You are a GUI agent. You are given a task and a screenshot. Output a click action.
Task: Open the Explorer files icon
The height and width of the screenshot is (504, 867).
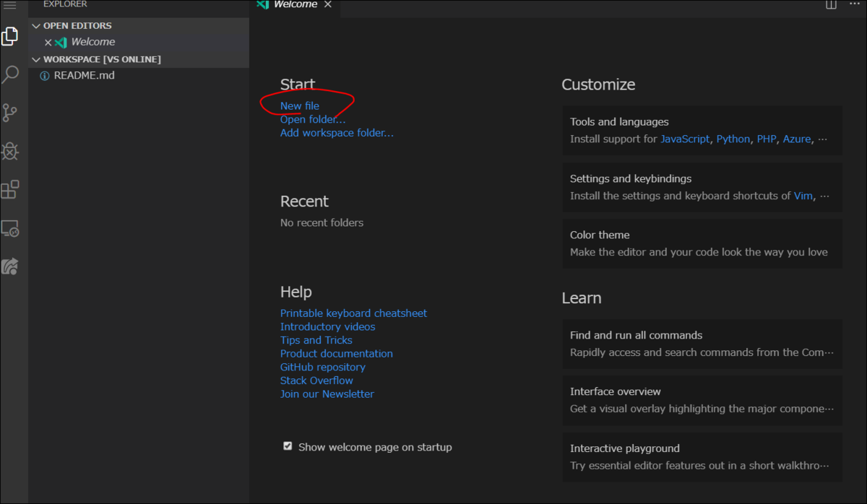[10, 36]
